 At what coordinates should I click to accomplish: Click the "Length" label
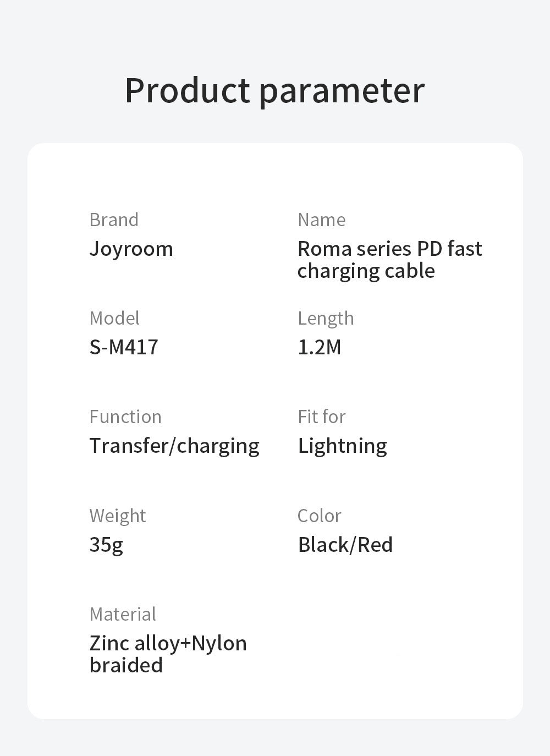(326, 318)
